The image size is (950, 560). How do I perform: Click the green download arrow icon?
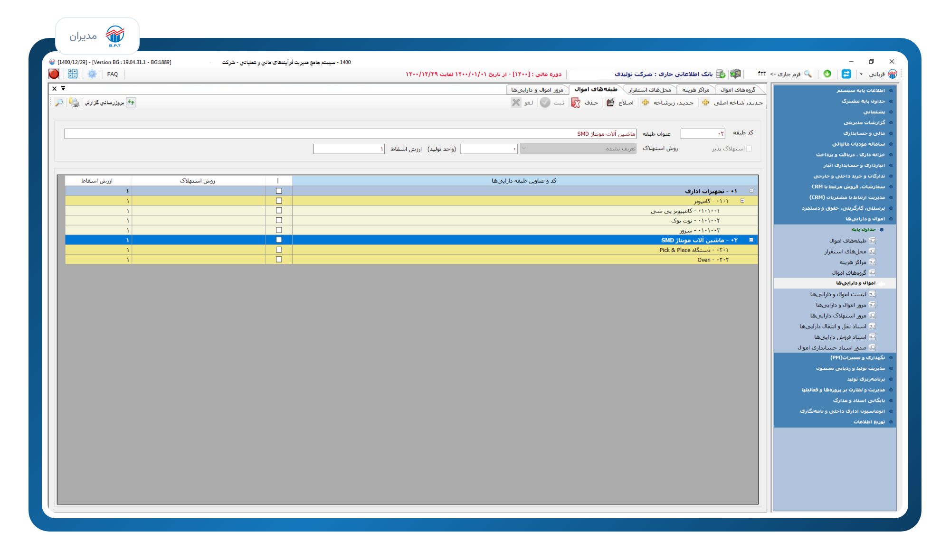tap(827, 74)
